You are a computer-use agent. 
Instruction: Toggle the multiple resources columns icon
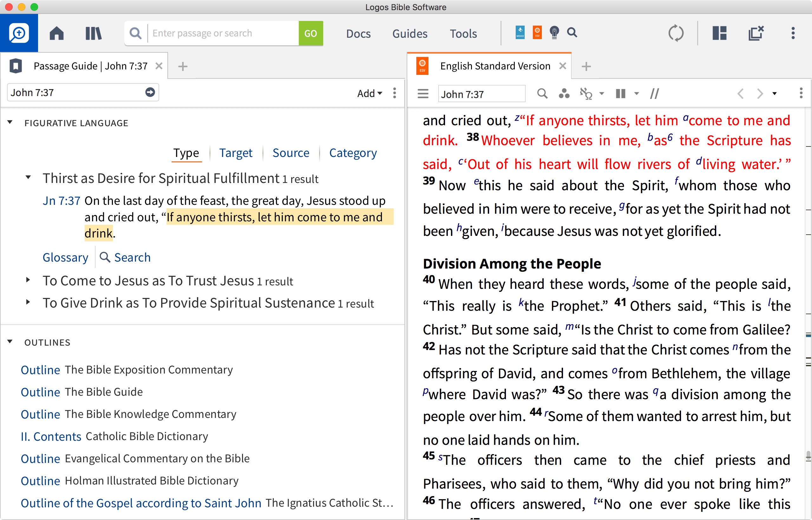(620, 94)
